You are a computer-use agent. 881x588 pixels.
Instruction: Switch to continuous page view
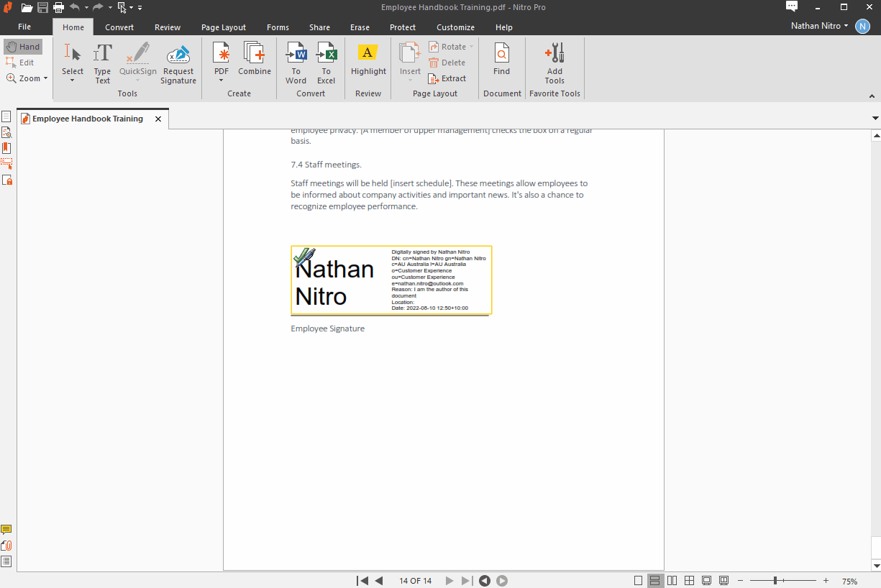(x=654, y=581)
